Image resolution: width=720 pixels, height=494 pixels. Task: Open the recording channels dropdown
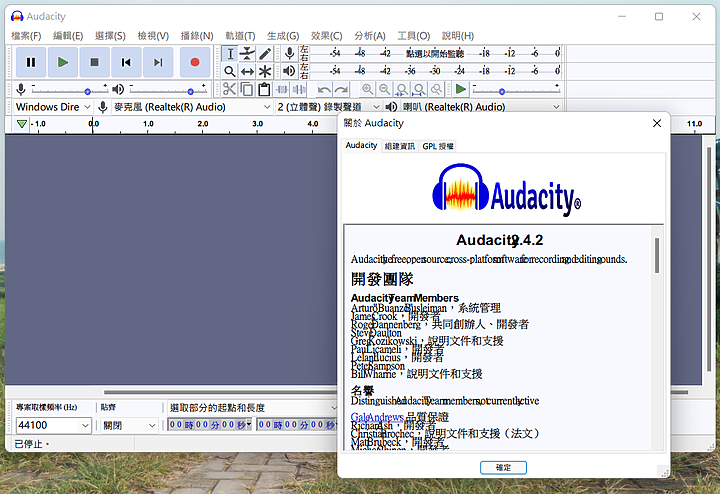pos(328,107)
